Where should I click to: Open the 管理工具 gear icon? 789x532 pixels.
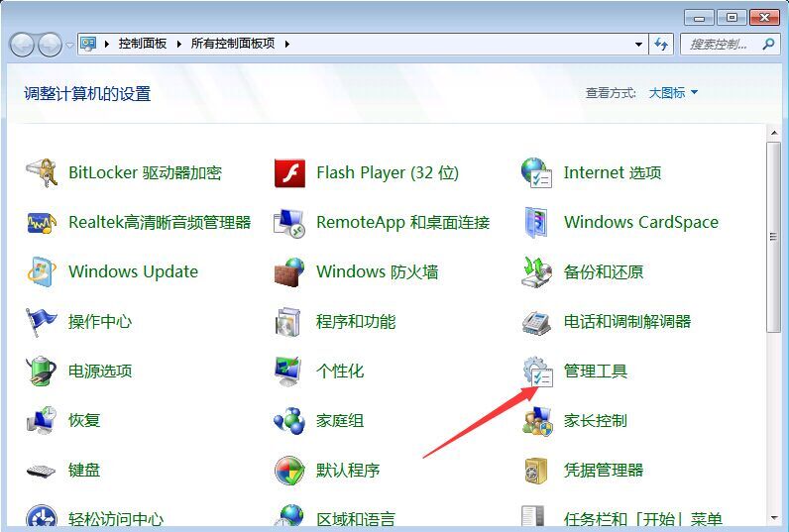tap(537, 372)
